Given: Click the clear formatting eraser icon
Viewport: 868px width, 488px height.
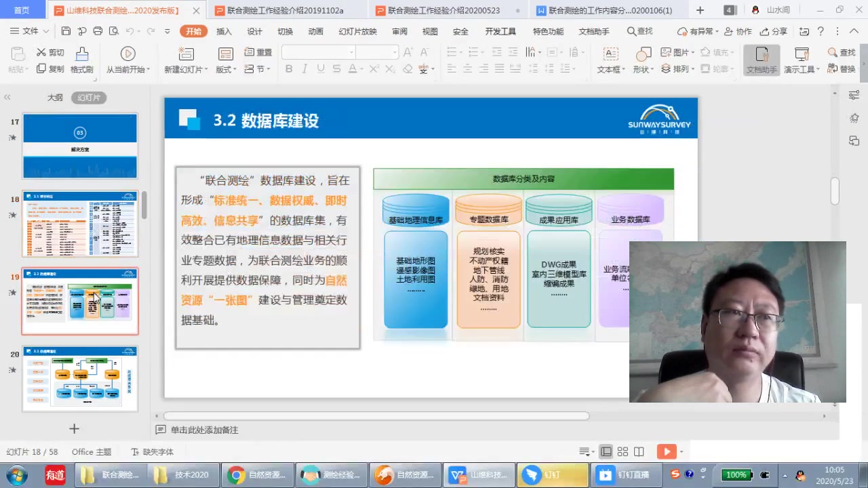Looking at the screenshot, I should pos(408,68).
